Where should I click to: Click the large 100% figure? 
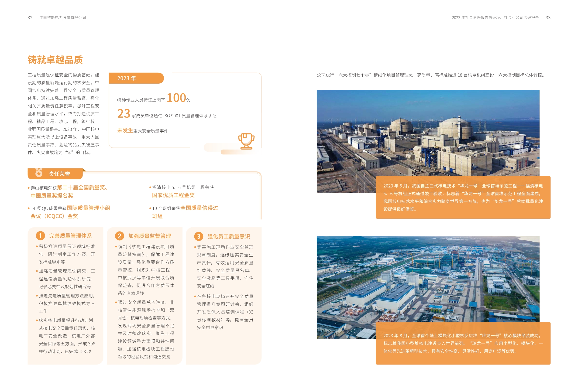[x=178, y=98]
